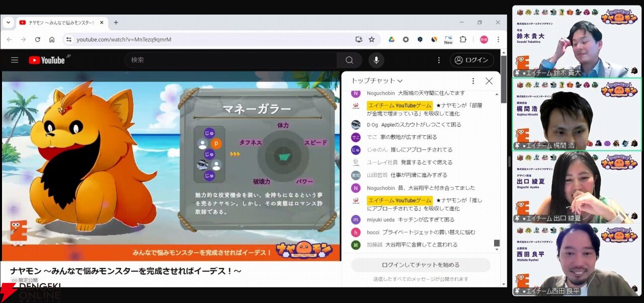Reload the page in browser
The height and width of the screenshot is (303, 644).
[x=37, y=39]
